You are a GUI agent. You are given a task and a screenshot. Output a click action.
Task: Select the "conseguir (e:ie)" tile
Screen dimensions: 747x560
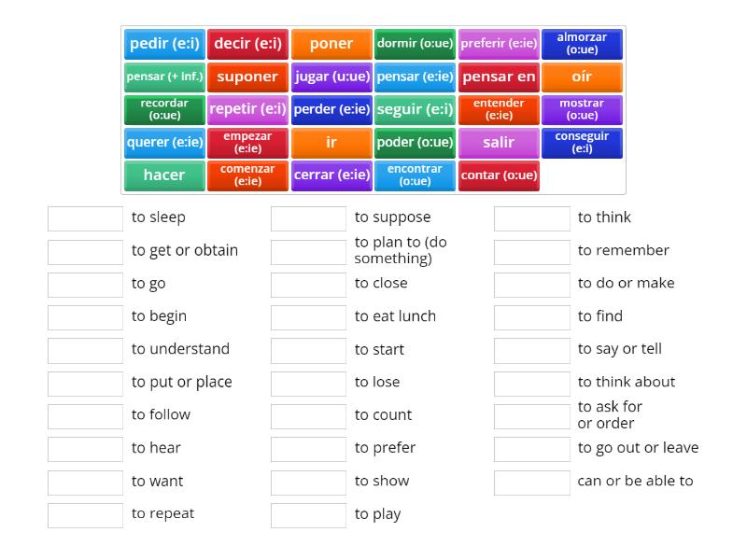click(582, 142)
